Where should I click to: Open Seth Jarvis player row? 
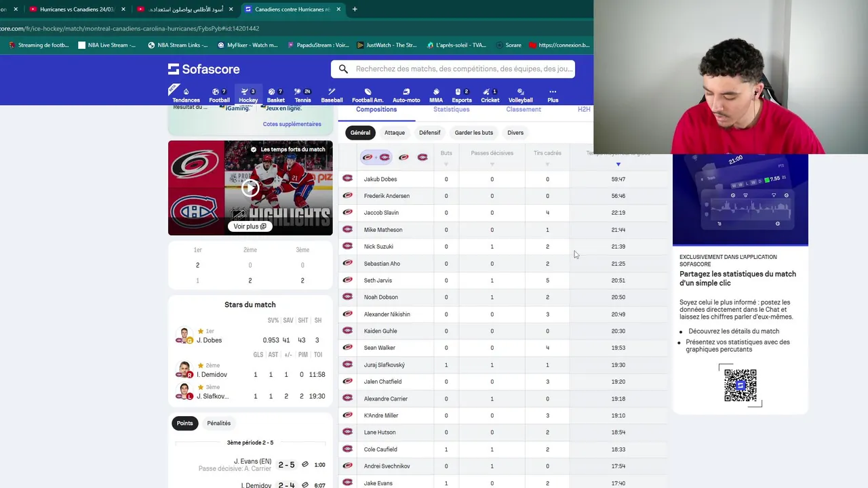click(x=502, y=280)
